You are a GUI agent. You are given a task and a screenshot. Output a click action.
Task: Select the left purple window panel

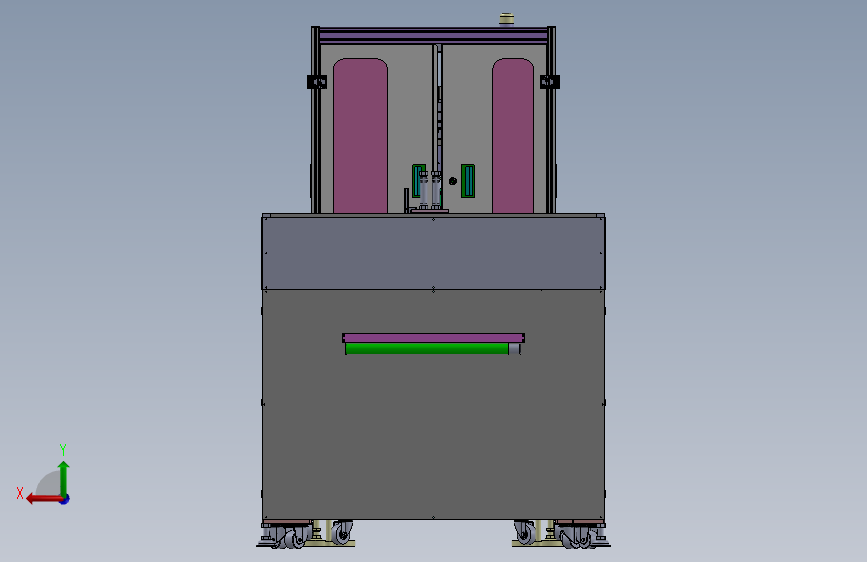tap(361, 136)
